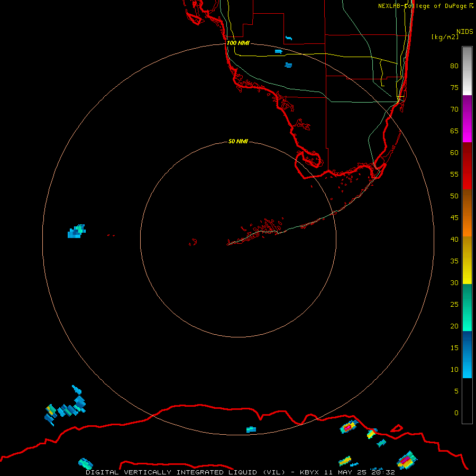Pick the red segment of the color bar
Image resolution: width=476 pixels, height=476 pixels.
pyautogui.click(x=467, y=166)
